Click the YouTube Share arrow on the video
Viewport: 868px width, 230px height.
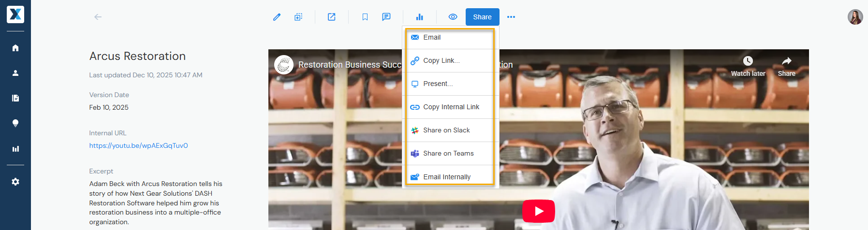786,67
